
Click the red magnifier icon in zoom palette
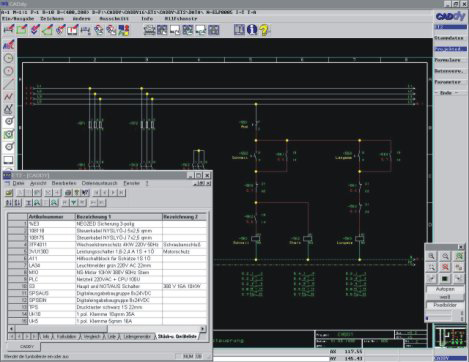pyautogui.click(x=445, y=267)
